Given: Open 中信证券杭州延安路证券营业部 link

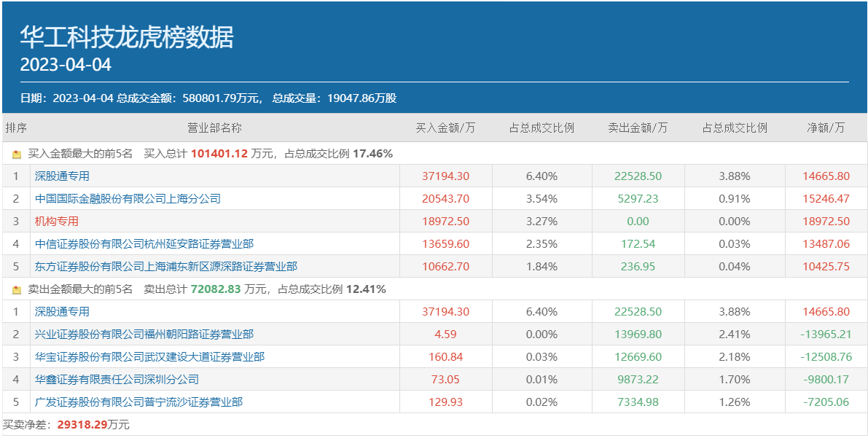Looking at the screenshot, I should point(144,244).
